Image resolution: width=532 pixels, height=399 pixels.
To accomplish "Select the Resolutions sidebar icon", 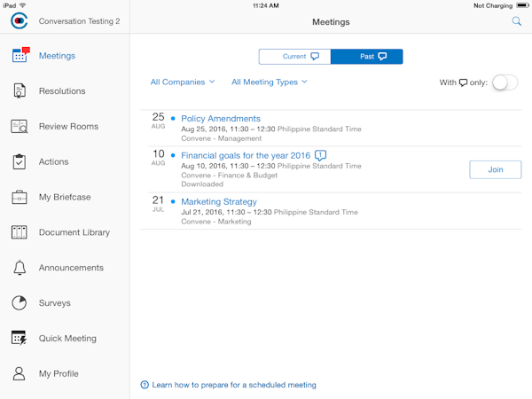I will [20, 90].
